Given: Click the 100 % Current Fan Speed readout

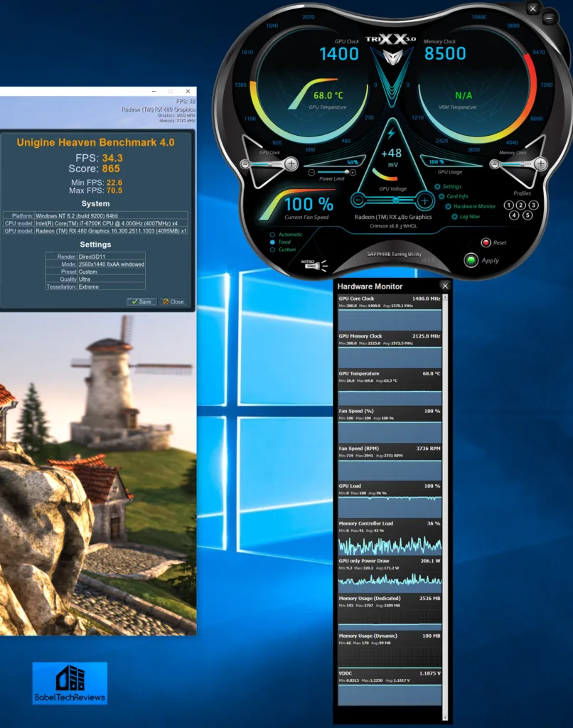Looking at the screenshot, I should [x=309, y=204].
